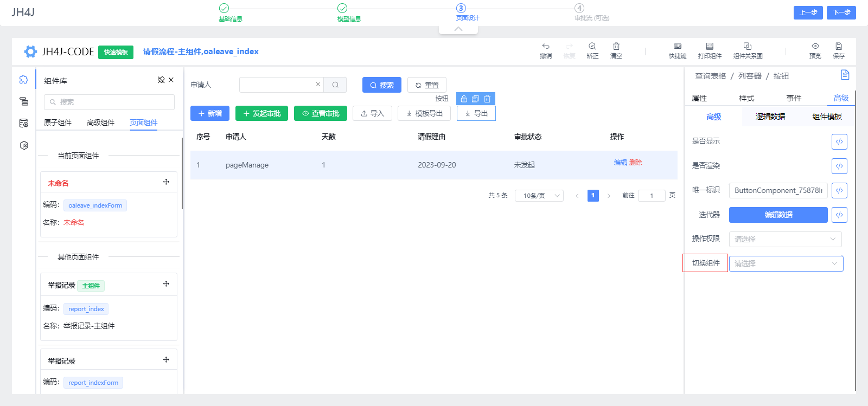Click the 预览 preview eye icon
This screenshot has height=406, width=868.
[x=815, y=47]
